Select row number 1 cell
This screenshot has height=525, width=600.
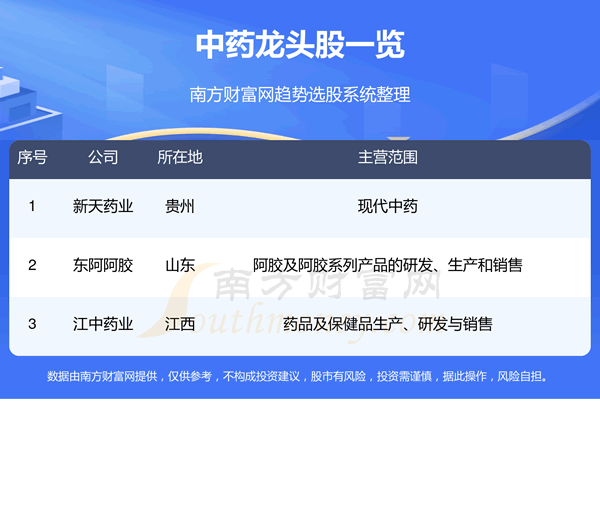[32, 206]
